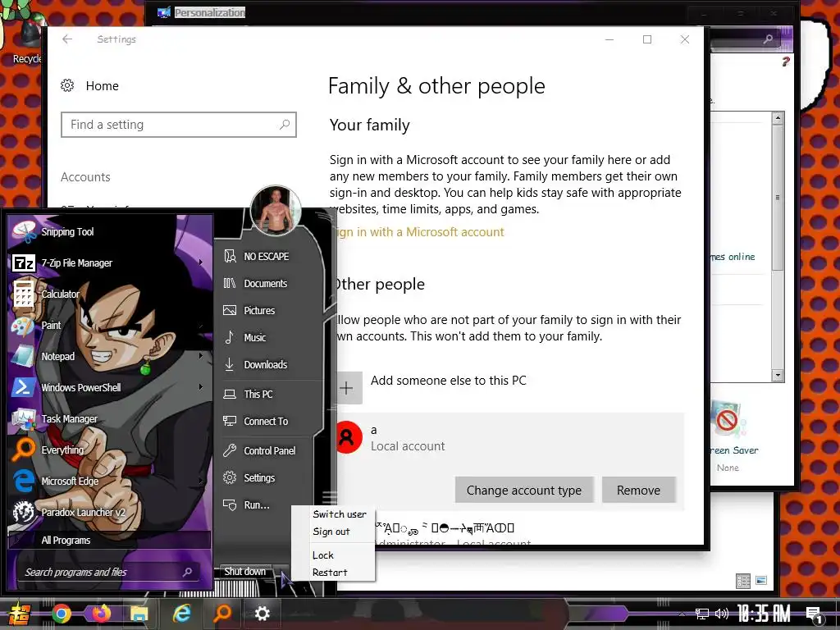Click the Administrator local account entry
840x630 pixels.
pos(453,535)
